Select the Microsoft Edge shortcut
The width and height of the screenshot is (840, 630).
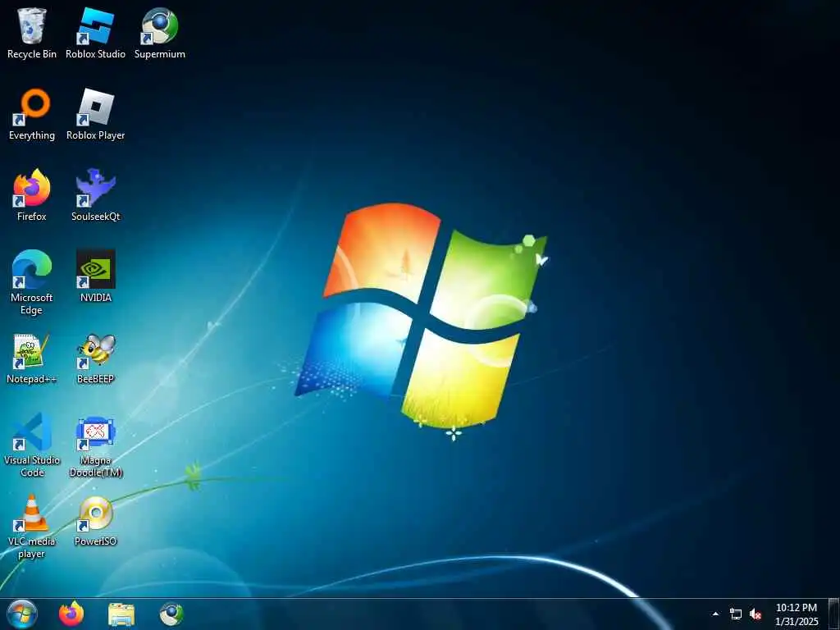pyautogui.click(x=32, y=282)
